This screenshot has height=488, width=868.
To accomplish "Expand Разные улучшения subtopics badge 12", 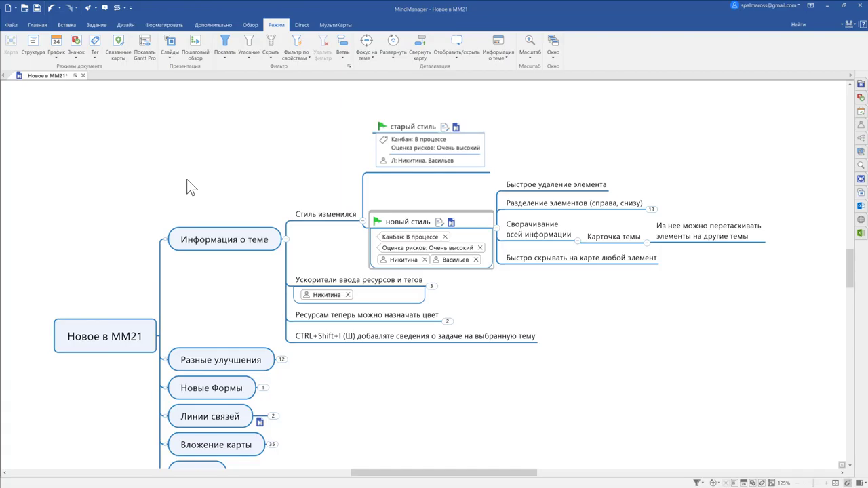I will [281, 359].
